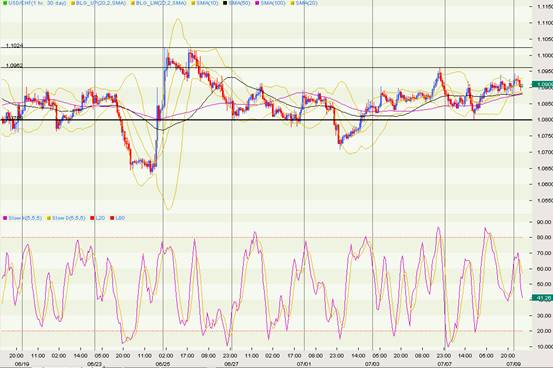
Task: Click the magenta Slow K legend color square
Action: (x=5, y=218)
